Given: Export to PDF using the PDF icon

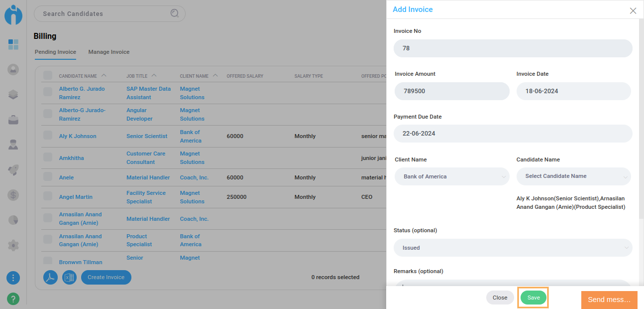Looking at the screenshot, I should point(51,278).
